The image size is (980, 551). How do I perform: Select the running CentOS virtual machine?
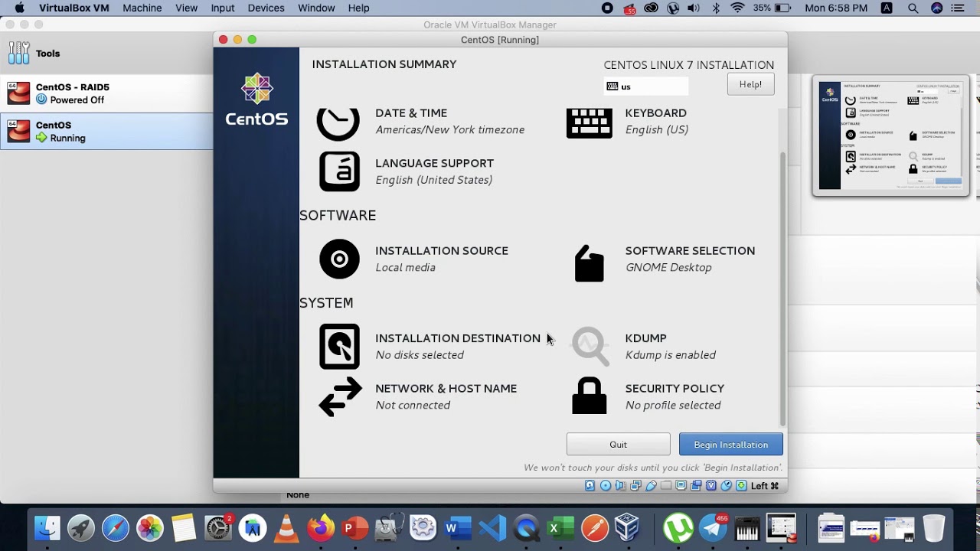106,132
